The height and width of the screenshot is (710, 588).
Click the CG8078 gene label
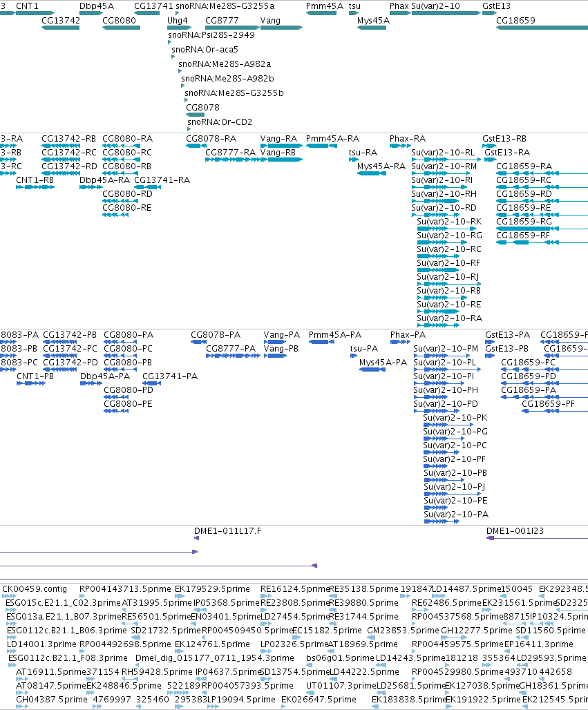point(203,107)
